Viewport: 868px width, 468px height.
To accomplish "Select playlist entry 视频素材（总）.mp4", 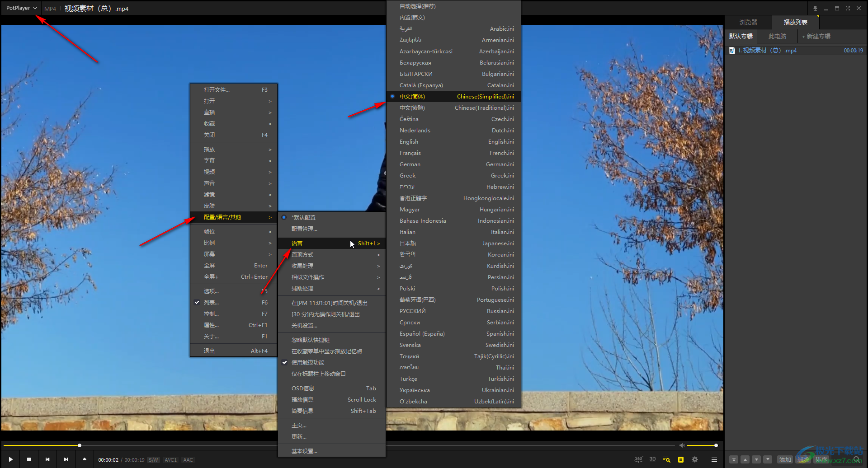I will (x=796, y=51).
